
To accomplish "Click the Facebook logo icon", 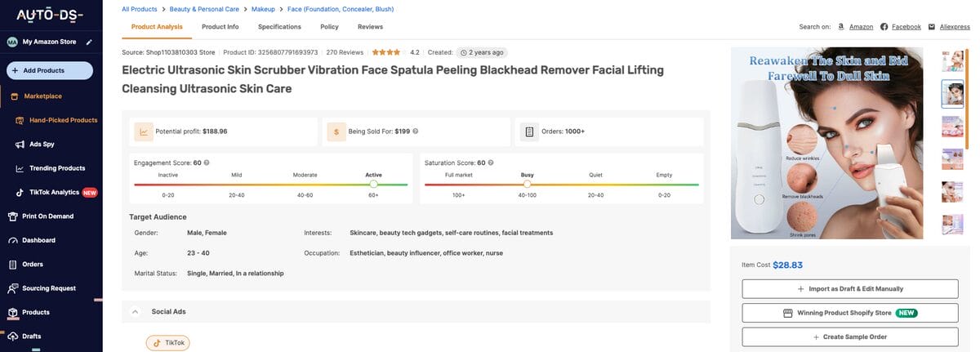I will [x=884, y=27].
